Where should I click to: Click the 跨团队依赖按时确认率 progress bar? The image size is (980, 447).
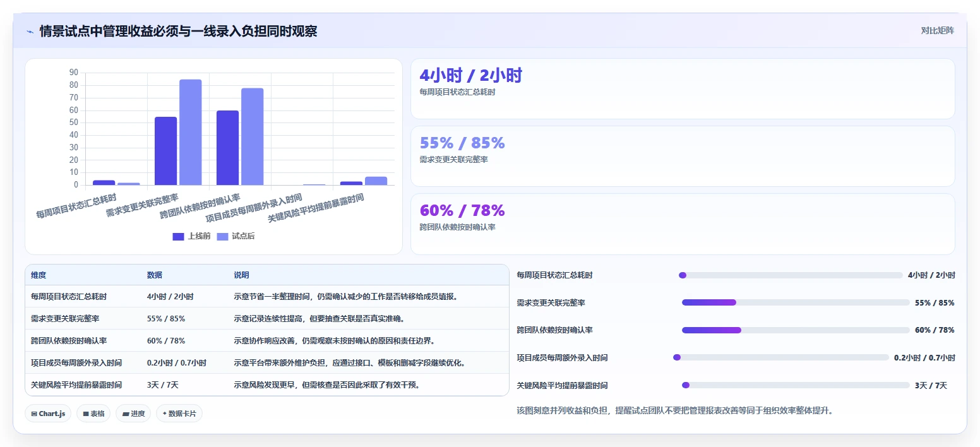point(796,330)
